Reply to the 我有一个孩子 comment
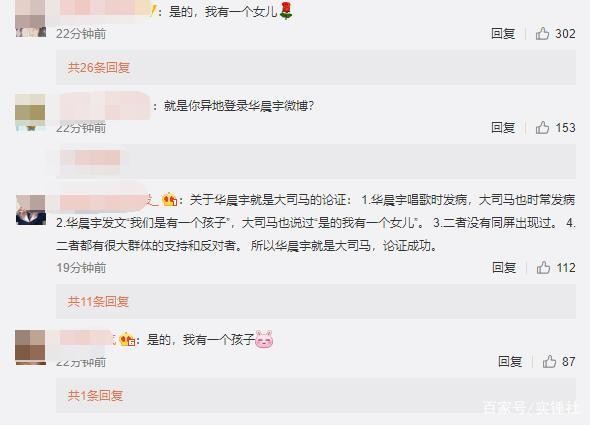590x425 pixels. coord(510,361)
